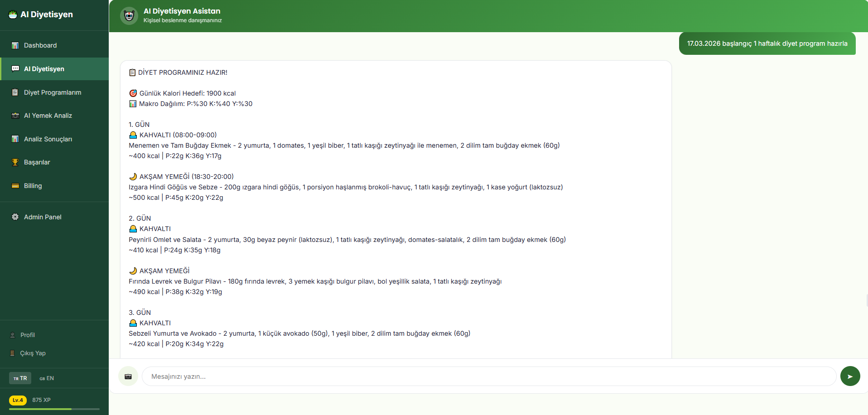Click the Peynirli Omlet ve Salata line
The image size is (868, 415).
347,240
